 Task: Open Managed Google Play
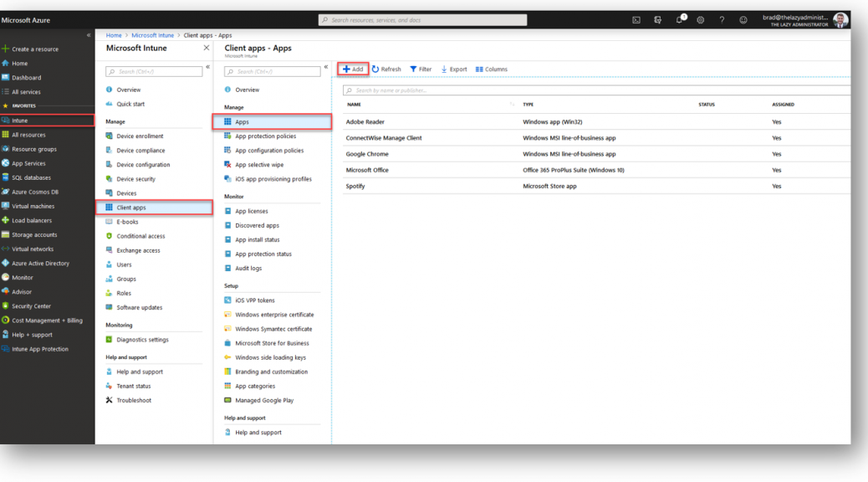click(x=264, y=401)
